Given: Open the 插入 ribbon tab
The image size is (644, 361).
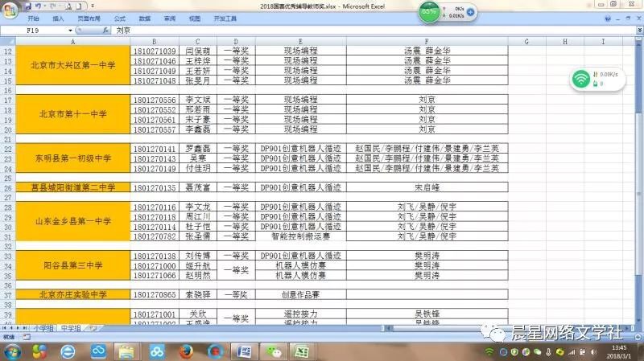Looking at the screenshot, I should coord(59,18).
